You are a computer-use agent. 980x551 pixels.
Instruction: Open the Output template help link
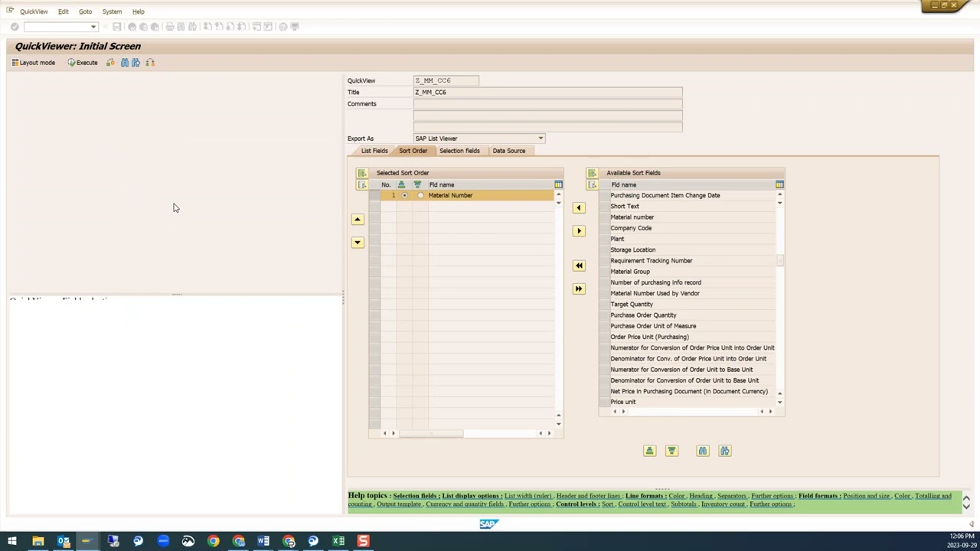399,504
